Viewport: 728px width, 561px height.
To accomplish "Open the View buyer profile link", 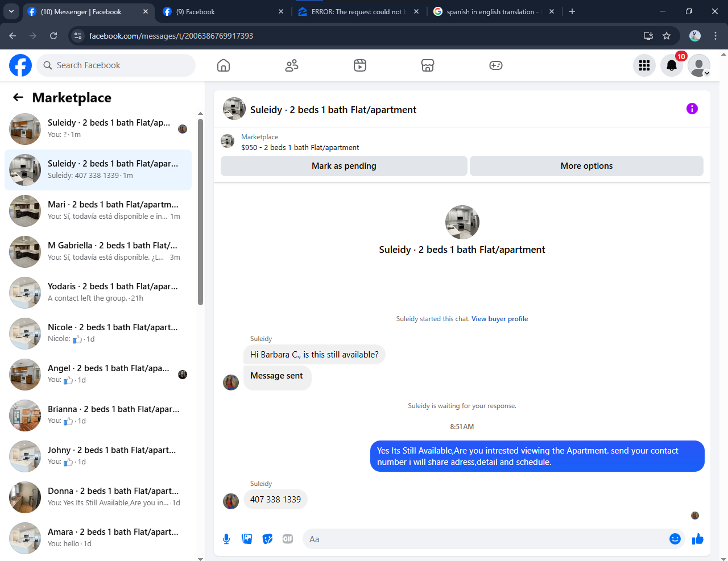I will (499, 319).
